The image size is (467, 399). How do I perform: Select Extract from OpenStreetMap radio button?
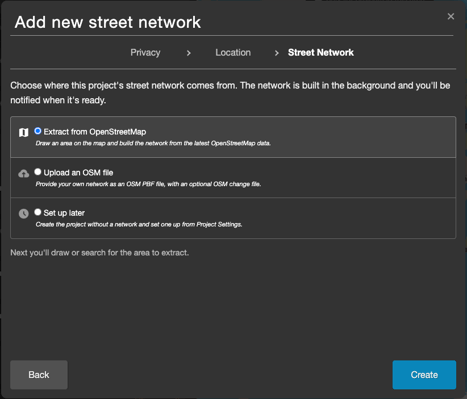[x=38, y=131]
